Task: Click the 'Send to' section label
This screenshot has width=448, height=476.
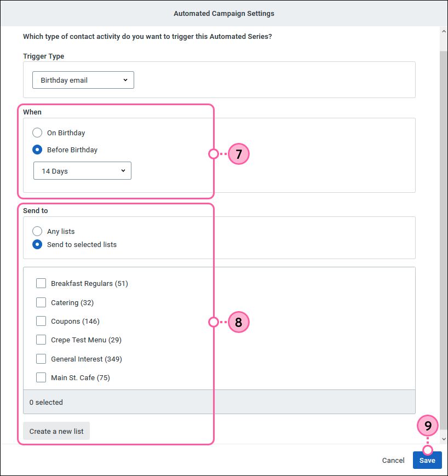Action: coord(36,211)
